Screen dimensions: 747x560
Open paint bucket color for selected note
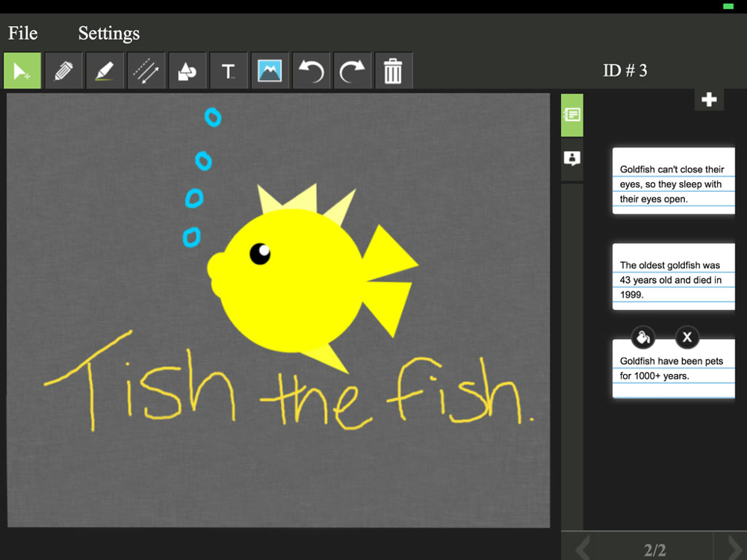642,337
